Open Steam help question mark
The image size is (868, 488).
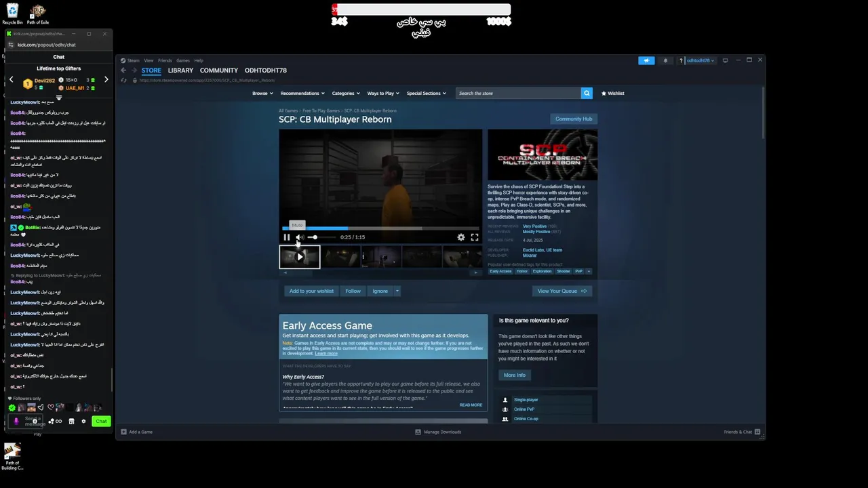coord(681,60)
